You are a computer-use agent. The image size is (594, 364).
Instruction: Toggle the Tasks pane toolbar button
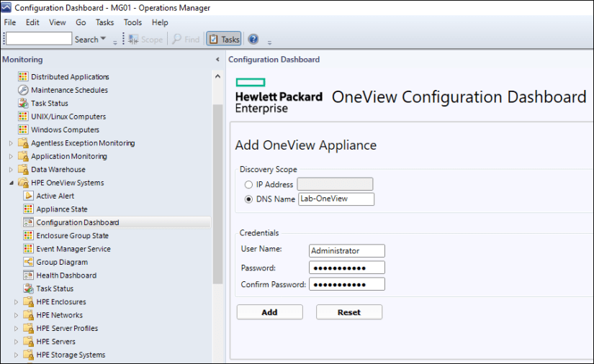pos(223,39)
